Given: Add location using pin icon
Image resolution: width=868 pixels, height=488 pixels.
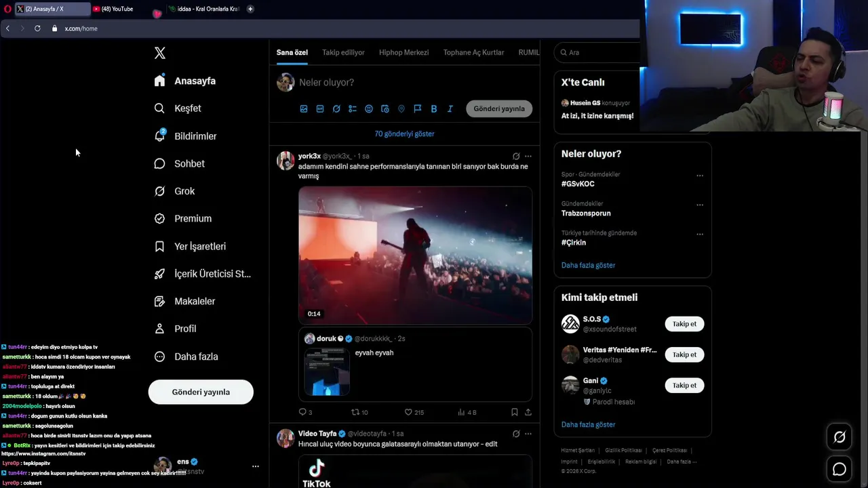Looking at the screenshot, I should [x=401, y=108].
